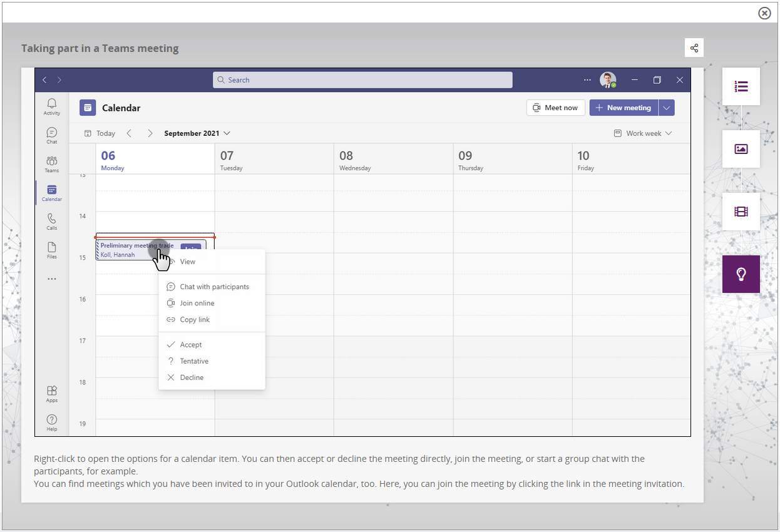Choose Decline in the context menu
This screenshot has width=780, height=532.
[212, 377]
